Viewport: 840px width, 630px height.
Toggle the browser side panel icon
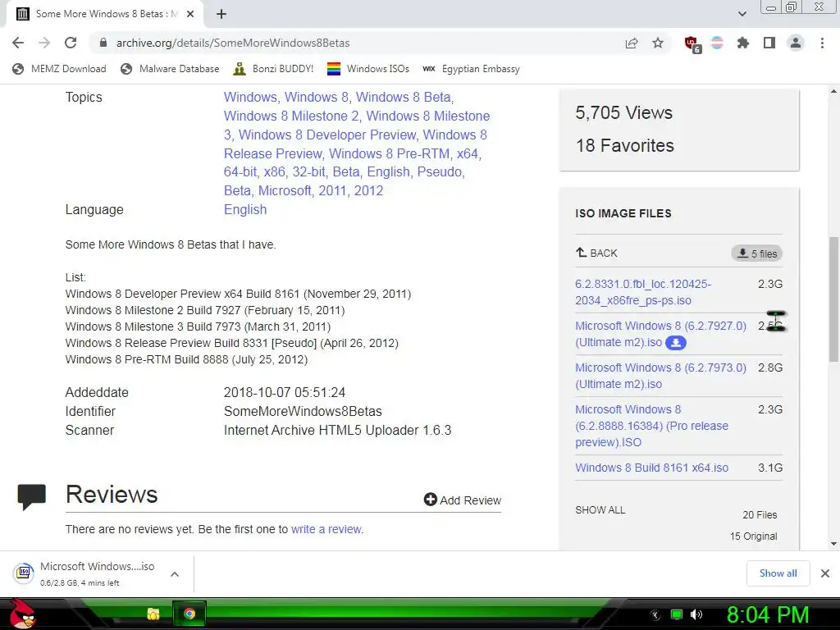tap(769, 43)
